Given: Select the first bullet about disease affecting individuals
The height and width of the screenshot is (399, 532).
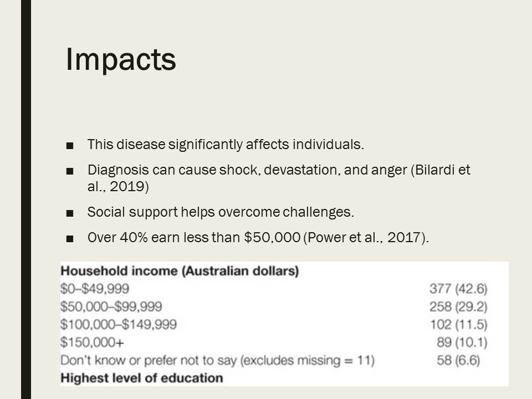Looking at the screenshot, I should [x=226, y=145].
